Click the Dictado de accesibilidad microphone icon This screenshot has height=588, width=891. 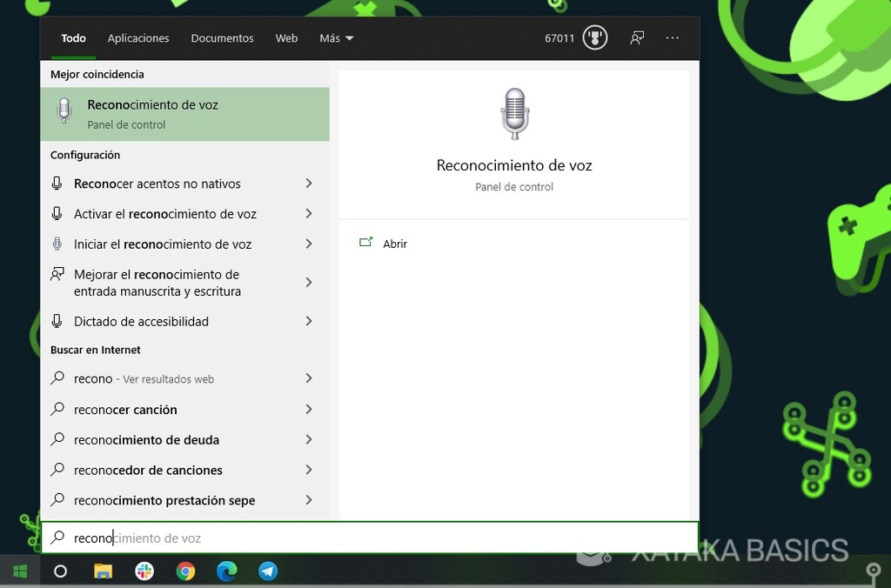coord(57,321)
